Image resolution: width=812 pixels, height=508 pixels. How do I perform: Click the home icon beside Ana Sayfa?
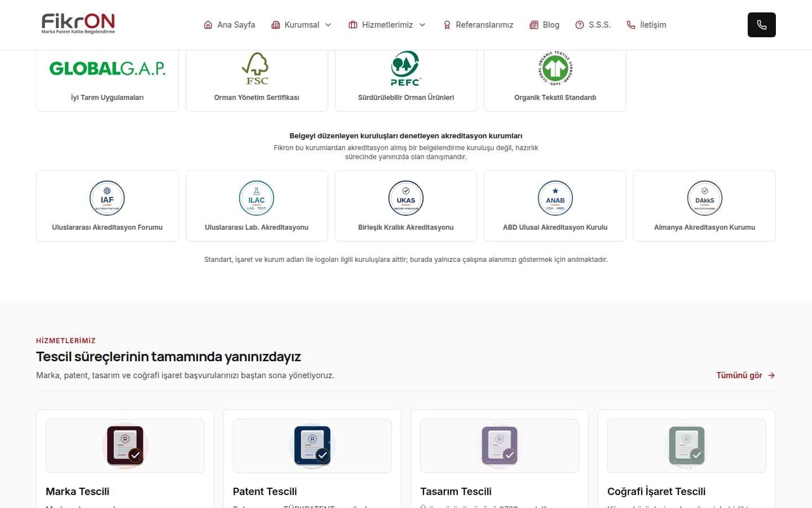208,25
